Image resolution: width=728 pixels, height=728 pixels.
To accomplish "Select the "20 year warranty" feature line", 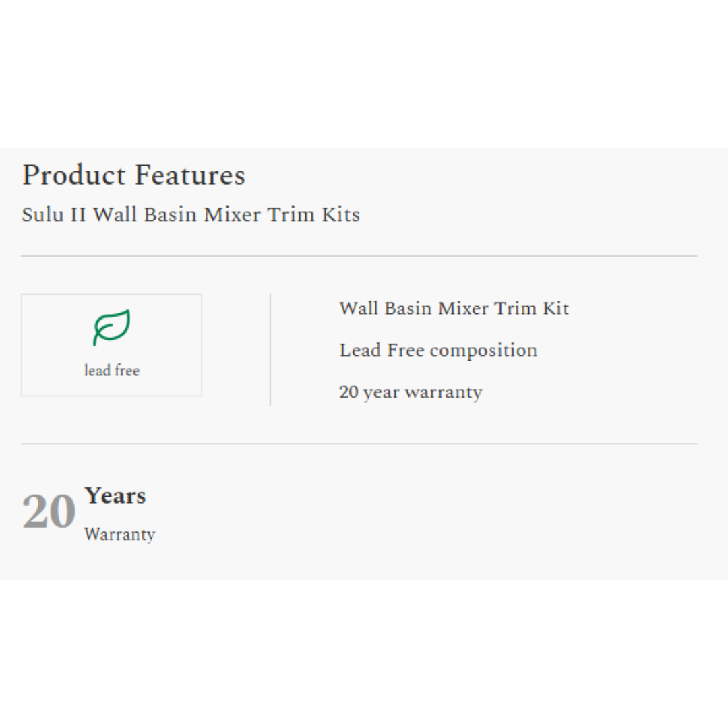I will [x=411, y=392].
